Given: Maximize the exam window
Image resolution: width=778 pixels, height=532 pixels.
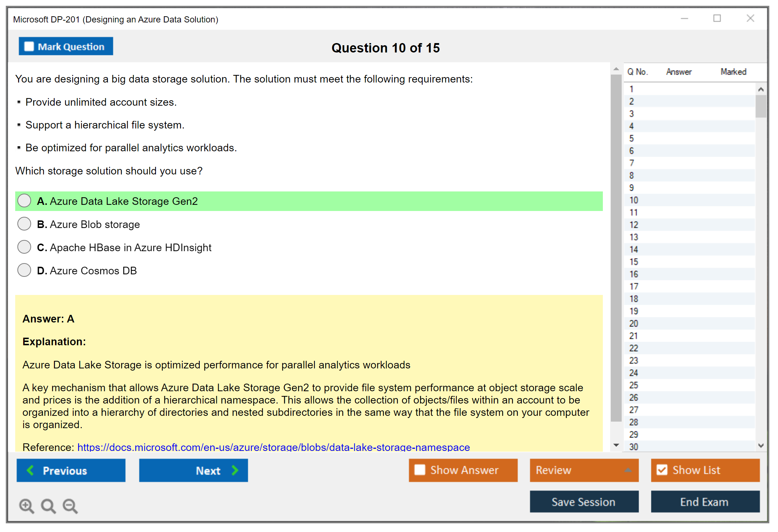Looking at the screenshot, I should [717, 18].
